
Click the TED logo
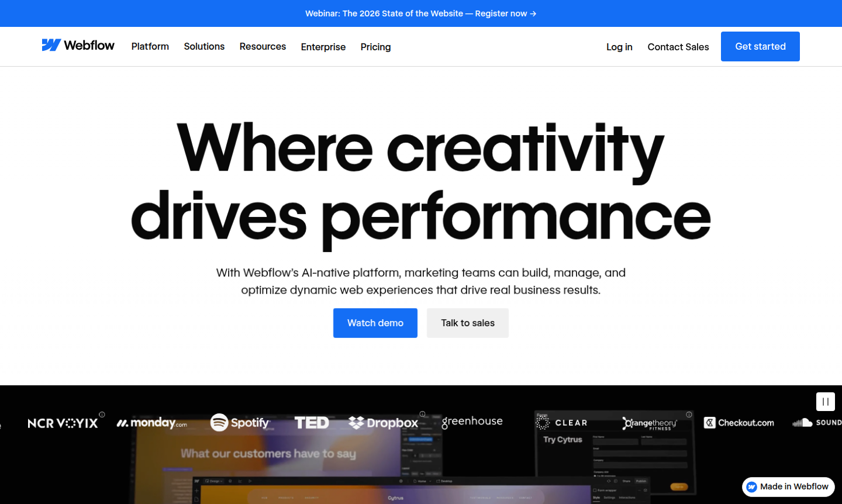coord(312,422)
